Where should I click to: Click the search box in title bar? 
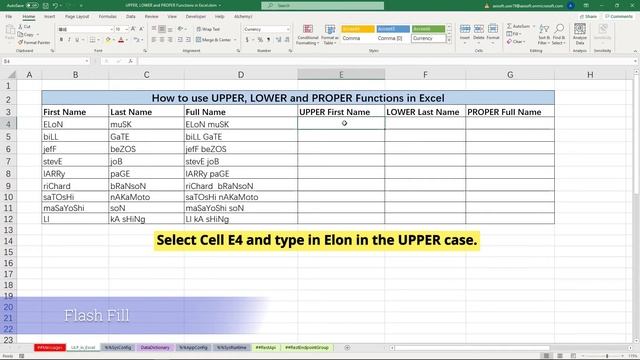click(x=322, y=6)
